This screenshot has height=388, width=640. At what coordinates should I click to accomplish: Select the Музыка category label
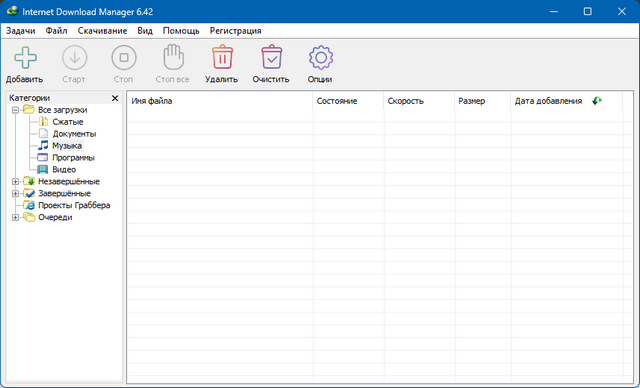(x=67, y=146)
